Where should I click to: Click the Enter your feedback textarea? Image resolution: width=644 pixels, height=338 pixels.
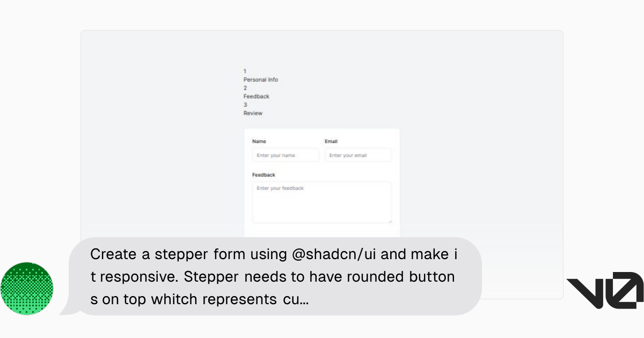[x=322, y=203]
